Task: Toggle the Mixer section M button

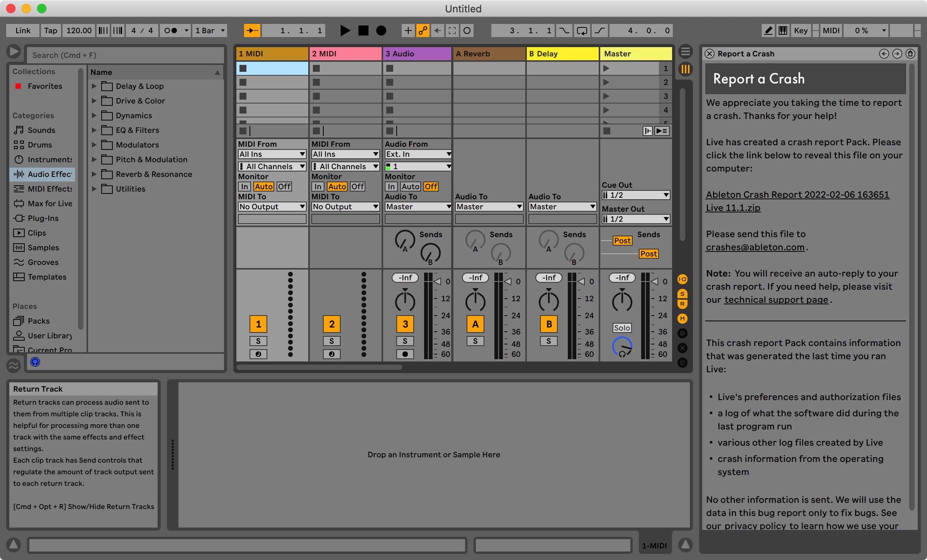Action: click(x=683, y=319)
